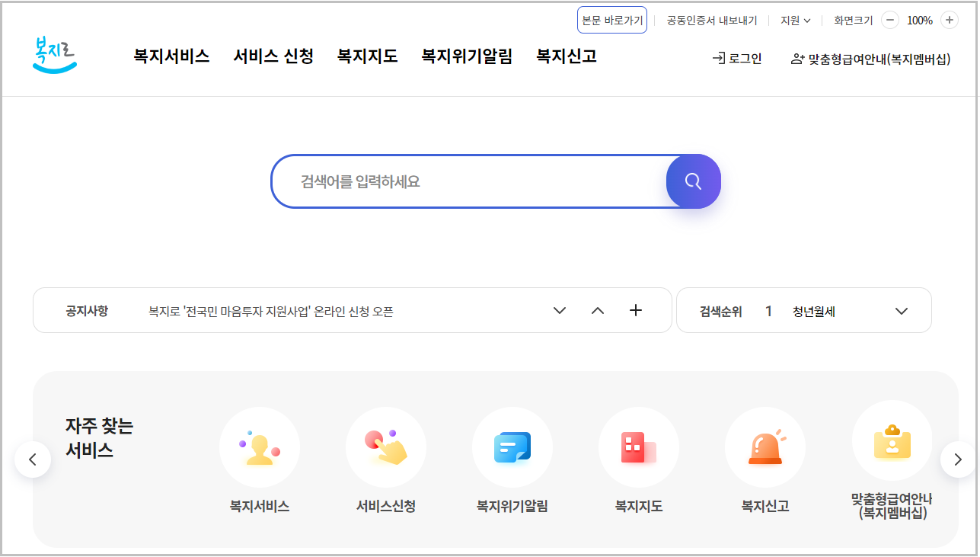
Task: Click the 서비스신청 hand-click icon
Action: (x=385, y=447)
